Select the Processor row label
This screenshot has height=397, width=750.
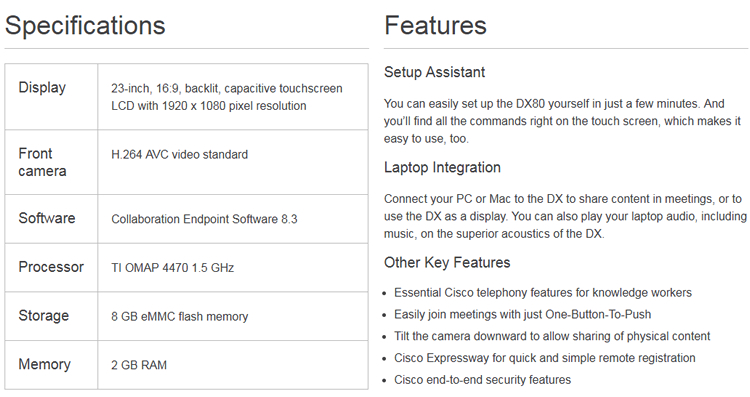click(x=51, y=267)
